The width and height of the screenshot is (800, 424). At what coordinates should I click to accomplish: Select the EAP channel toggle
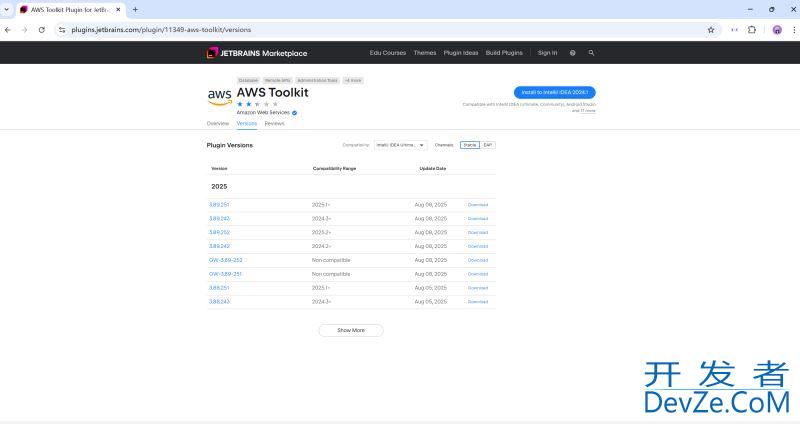pyautogui.click(x=488, y=145)
